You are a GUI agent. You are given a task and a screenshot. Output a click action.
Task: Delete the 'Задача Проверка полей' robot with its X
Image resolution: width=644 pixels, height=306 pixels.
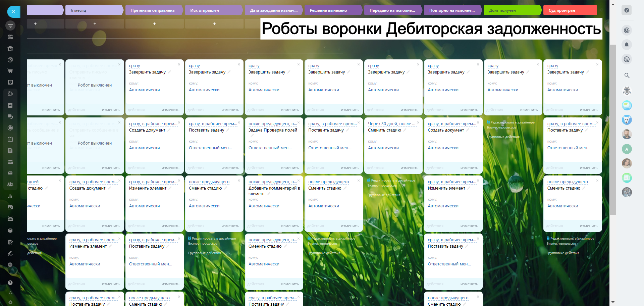299,122
